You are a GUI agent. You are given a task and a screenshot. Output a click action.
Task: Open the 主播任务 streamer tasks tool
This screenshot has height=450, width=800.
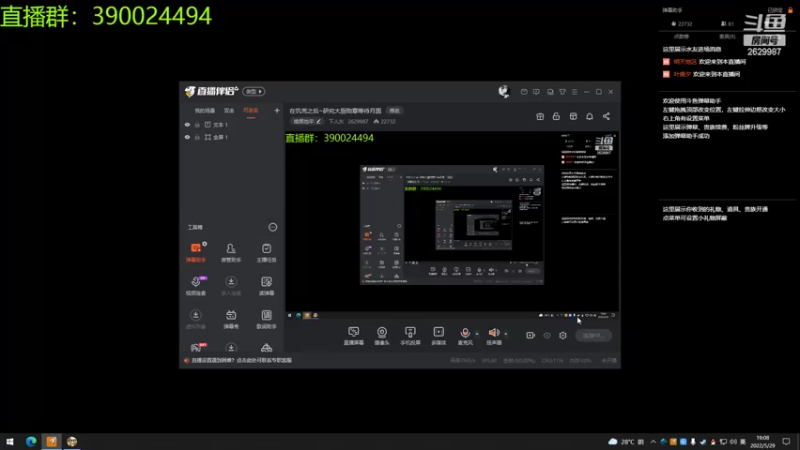click(266, 253)
